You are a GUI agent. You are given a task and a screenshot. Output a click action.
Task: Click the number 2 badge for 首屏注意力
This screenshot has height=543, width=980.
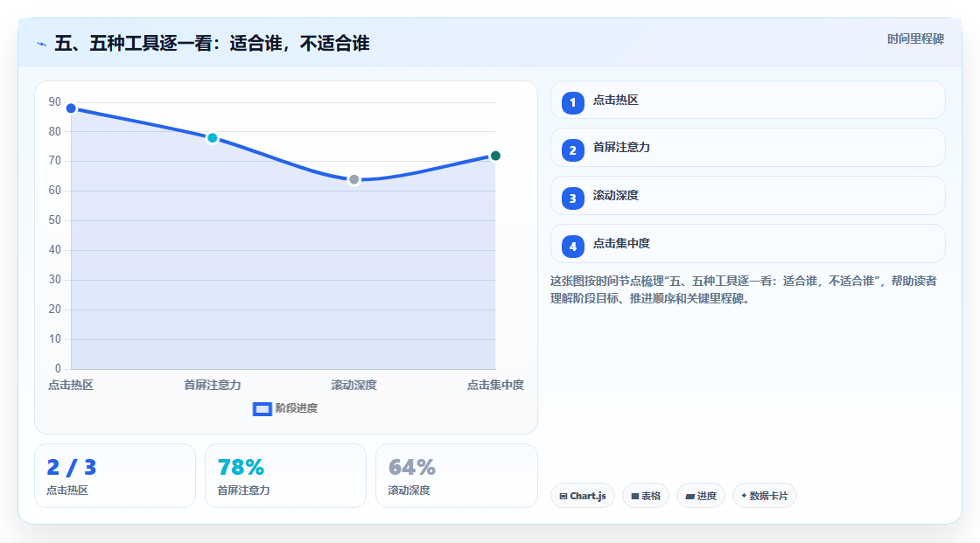(572, 150)
